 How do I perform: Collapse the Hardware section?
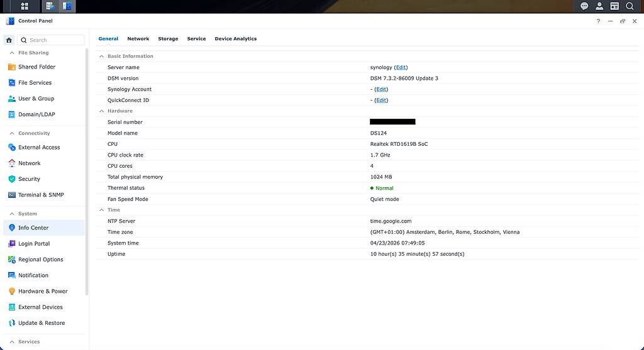[101, 111]
